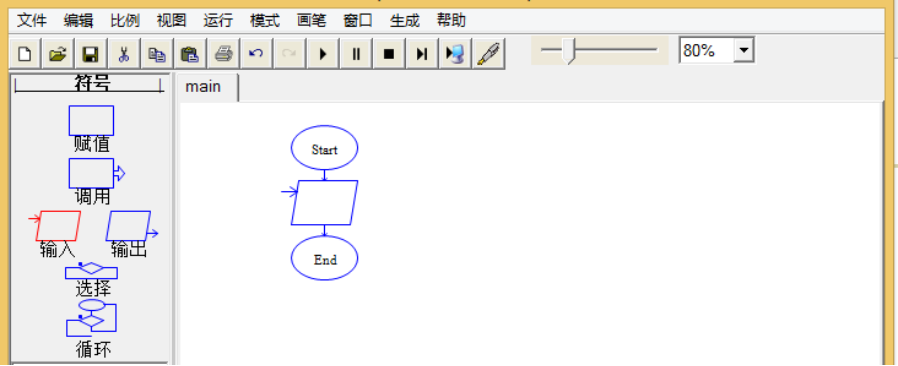Select the Start oval in flowchart
Image resolution: width=898 pixels, height=366 pixels.
325,148
